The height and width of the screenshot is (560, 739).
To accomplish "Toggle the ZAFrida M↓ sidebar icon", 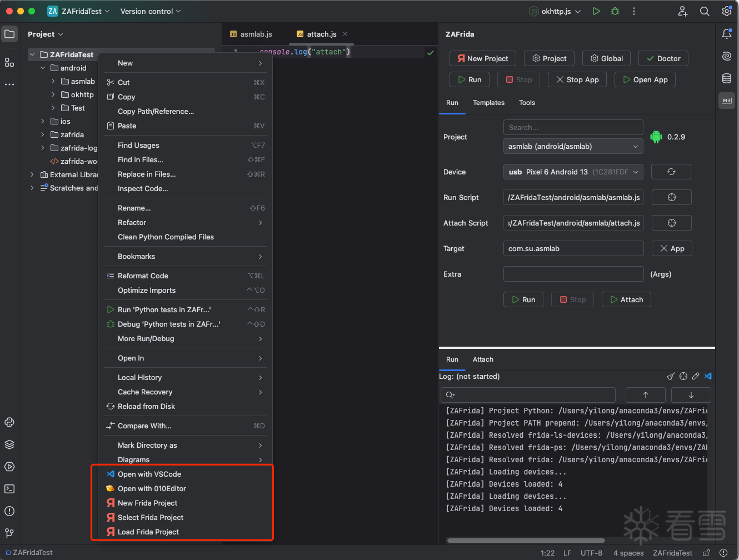I will 727,101.
